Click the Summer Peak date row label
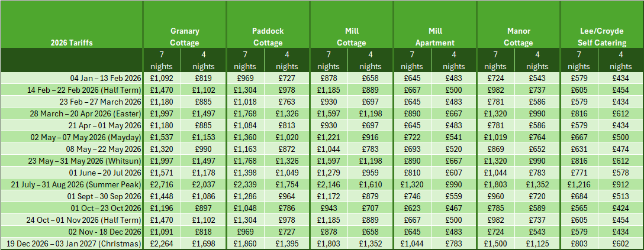The width and height of the screenshot is (644, 250). click(x=79, y=185)
